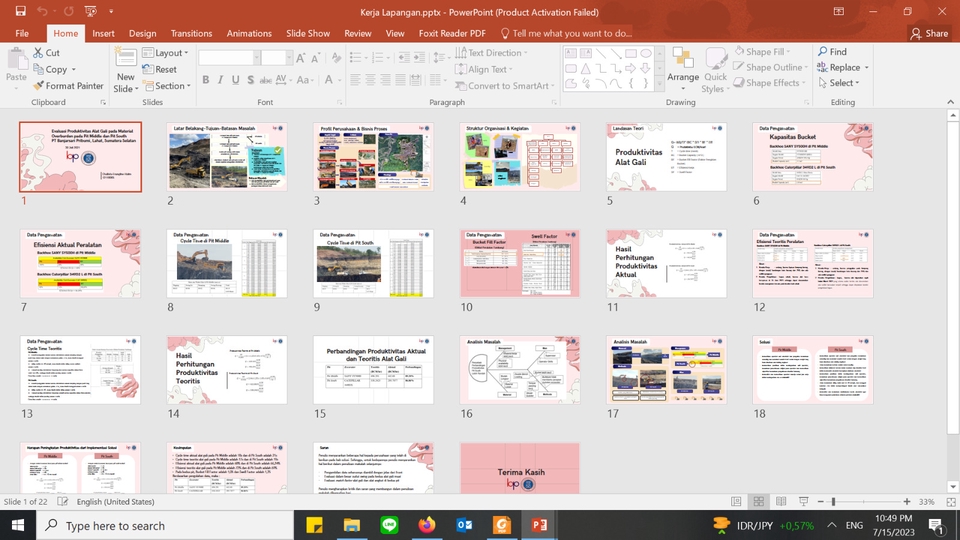Open the Firefox icon in taskbar
The height and width of the screenshot is (540, 960).
[427, 525]
